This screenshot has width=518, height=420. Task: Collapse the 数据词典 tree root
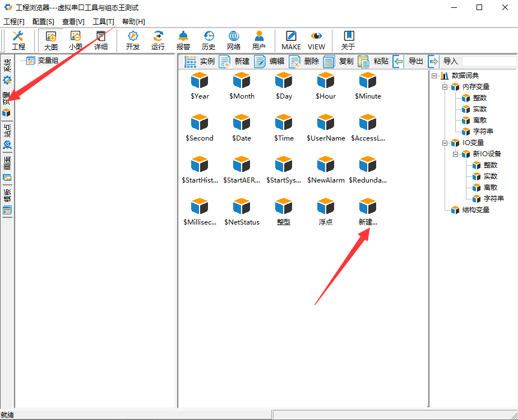(434, 76)
